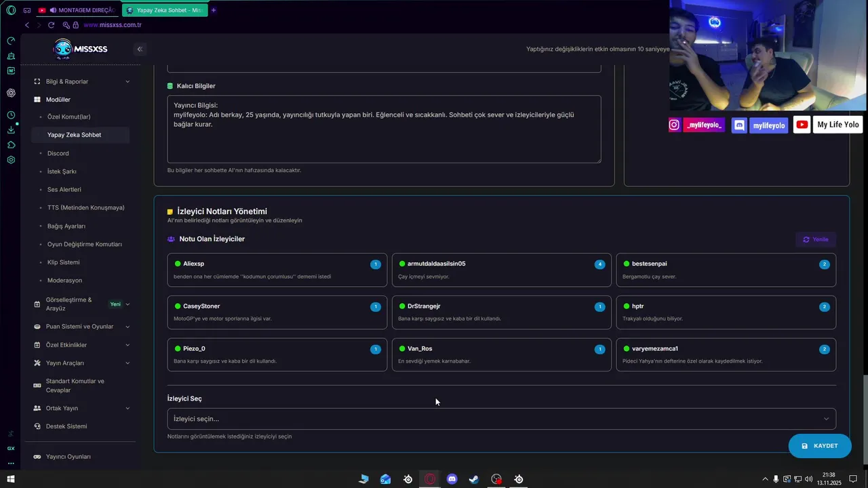This screenshot has width=868, height=488.
Task: Click the Instagram _mylifeyolo_ badge
Action: [x=696, y=125]
